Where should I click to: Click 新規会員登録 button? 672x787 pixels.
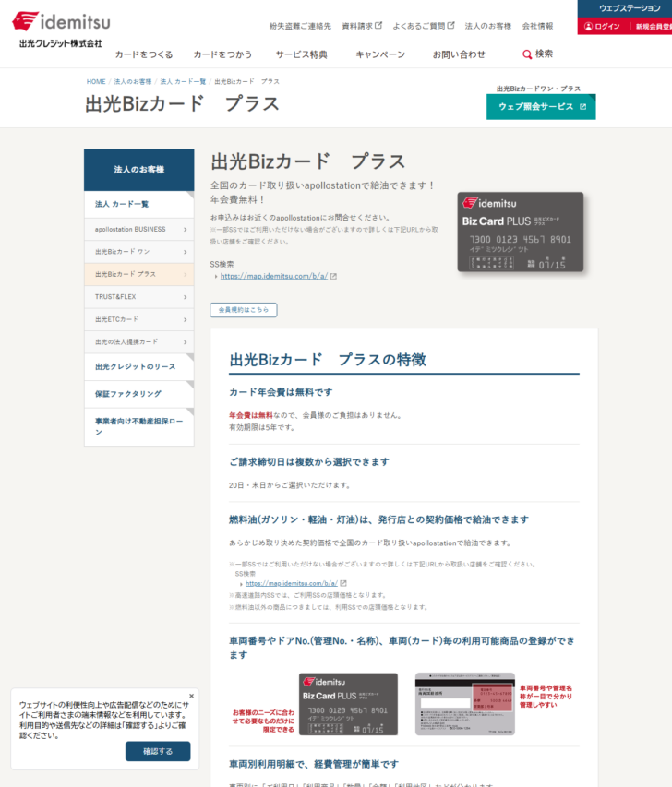coord(654,26)
